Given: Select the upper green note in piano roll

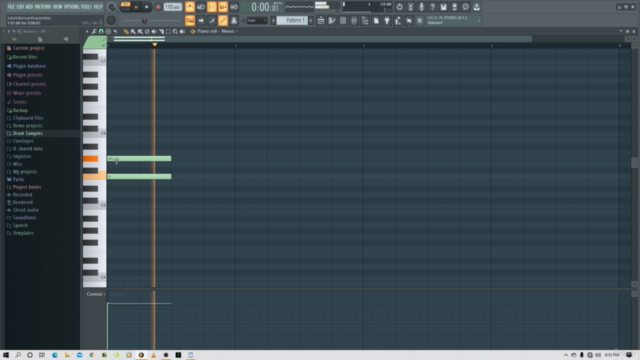Looking at the screenshot, I should pyautogui.click(x=139, y=158).
